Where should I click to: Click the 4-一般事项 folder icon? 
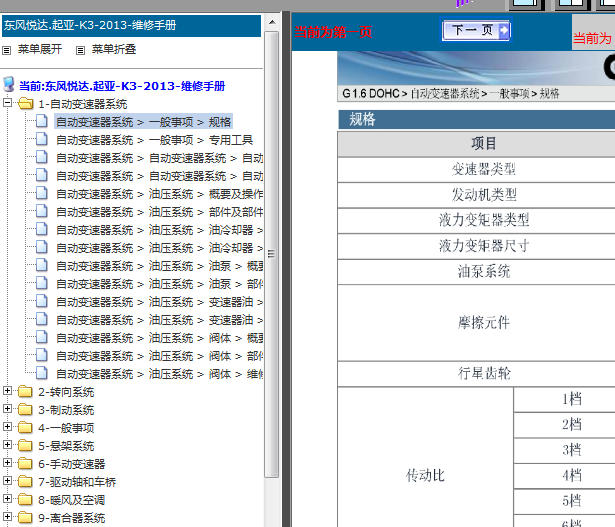[25, 427]
